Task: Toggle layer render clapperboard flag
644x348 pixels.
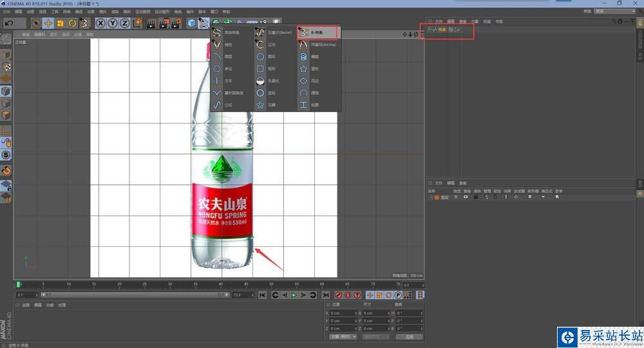Action: click(x=476, y=197)
